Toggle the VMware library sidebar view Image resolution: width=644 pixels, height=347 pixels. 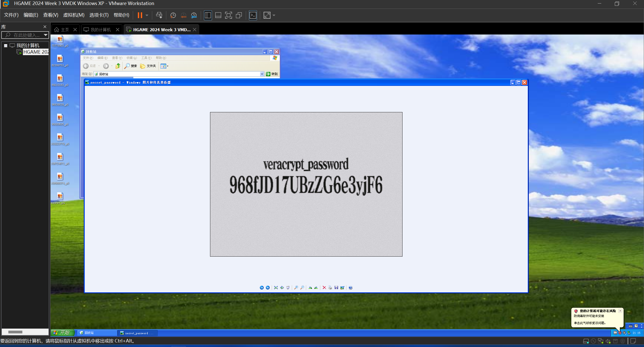pos(208,15)
